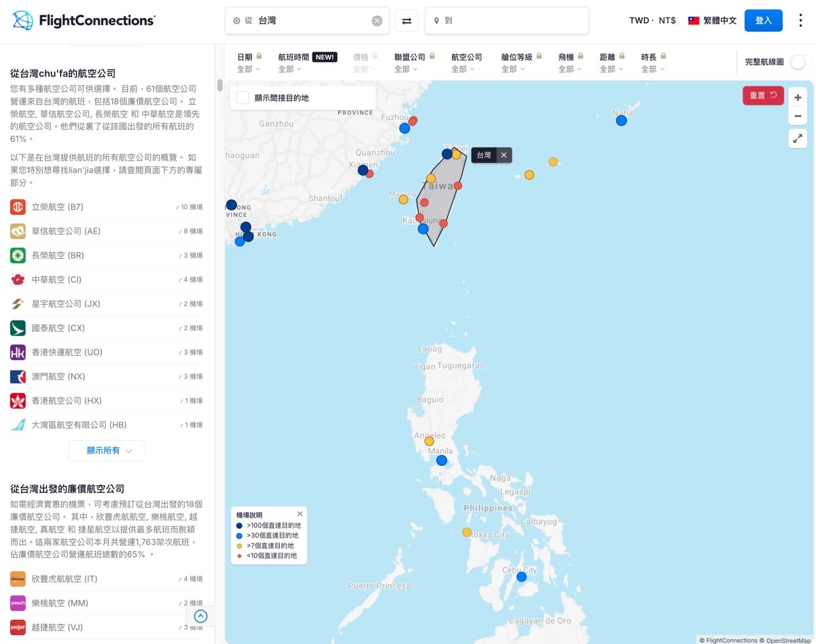Screen dimensions: 816x644
Task: Expand airline list with 顯示所有
Action: pyautogui.click(x=106, y=450)
